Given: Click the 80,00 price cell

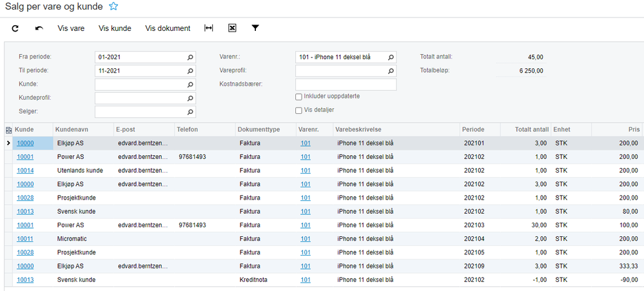Looking at the screenshot, I should (617, 211).
